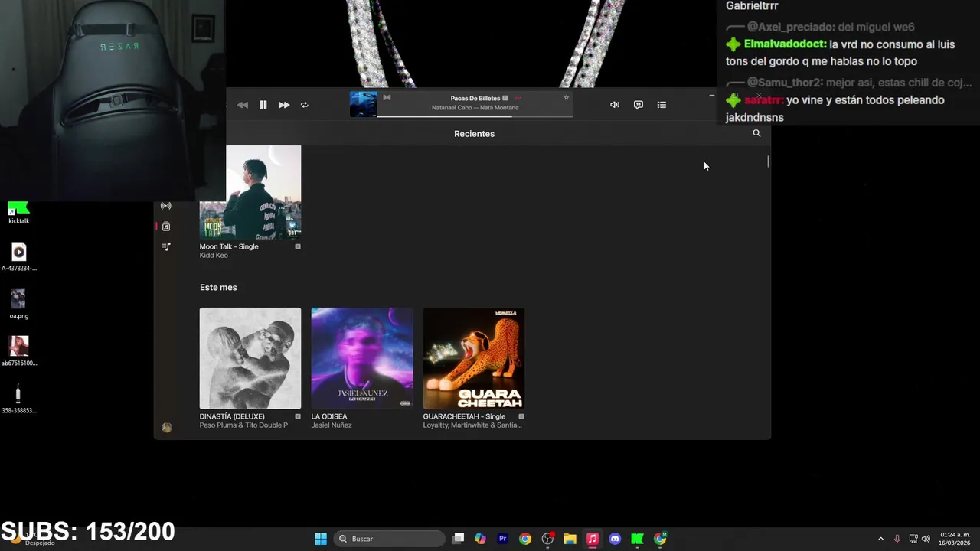Favorite Pacas De Billetes with the star

[566, 97]
